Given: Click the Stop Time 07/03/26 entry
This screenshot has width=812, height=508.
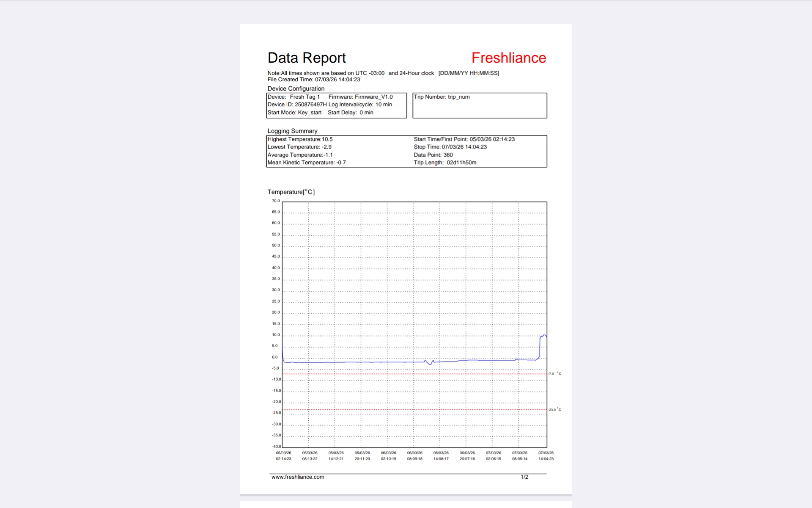Looking at the screenshot, I should tap(450, 147).
